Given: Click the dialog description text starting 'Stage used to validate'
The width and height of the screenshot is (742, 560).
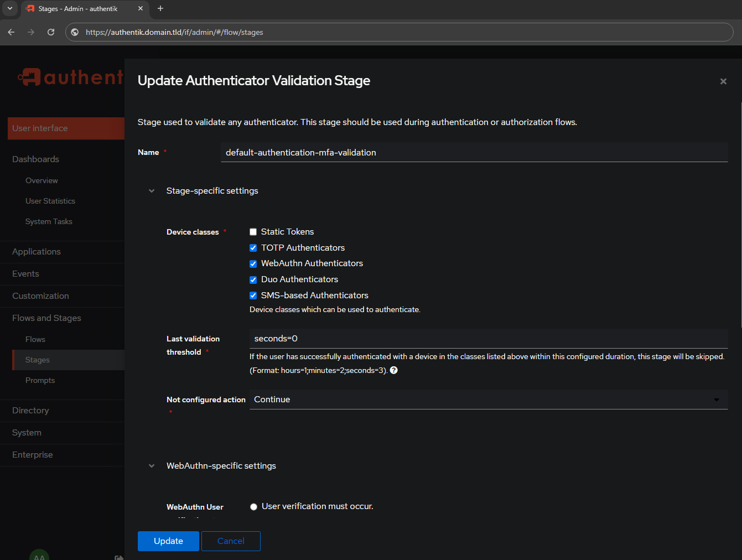Looking at the screenshot, I should 357,122.
